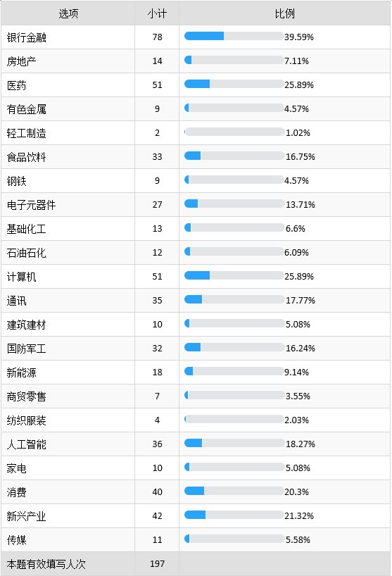392x576 pixels.
Task: Select the 食品饮料 option label
Action: tap(27, 157)
